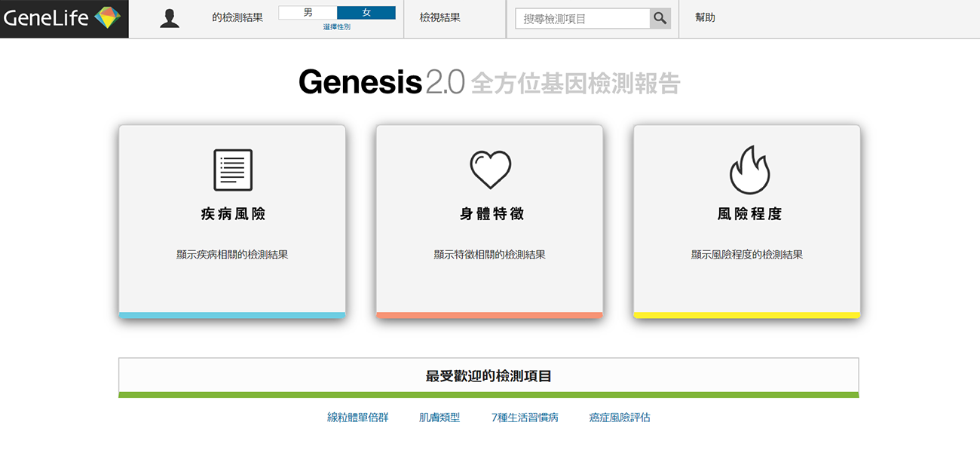This screenshot has width=980, height=459.
Task: Open the 癌症風險評估 link
Action: 620,418
